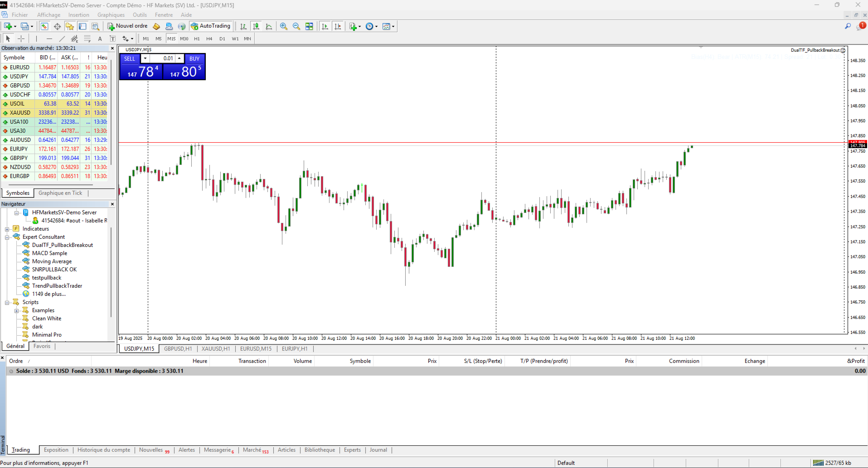
Task: Toggle the chart shift icon
Action: tap(338, 26)
